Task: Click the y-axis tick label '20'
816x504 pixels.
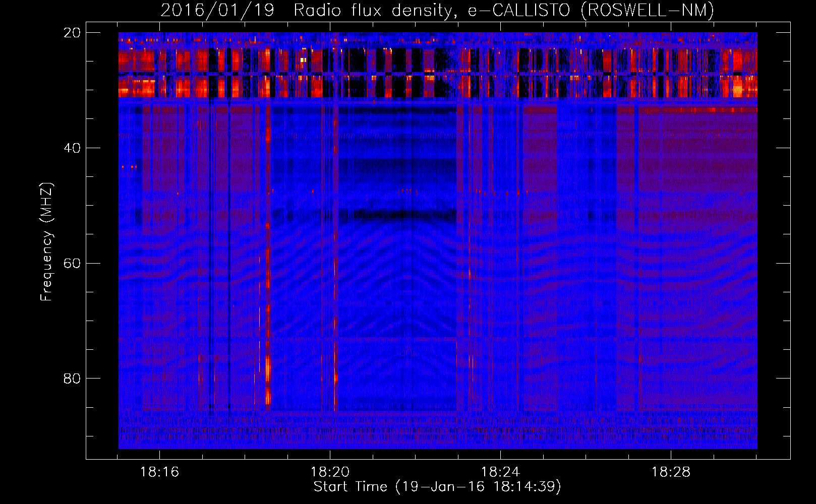Action: coord(72,33)
